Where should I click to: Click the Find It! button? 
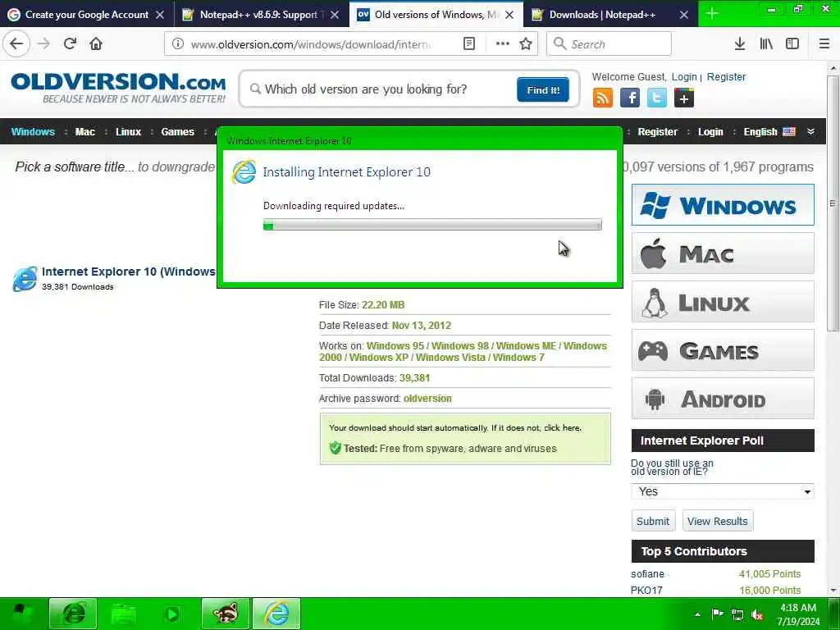click(x=543, y=89)
